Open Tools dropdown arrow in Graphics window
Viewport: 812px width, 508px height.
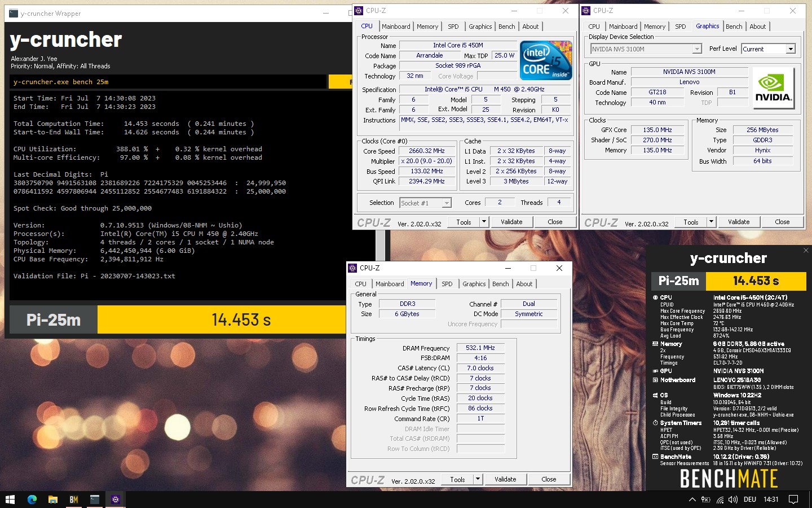pos(711,222)
